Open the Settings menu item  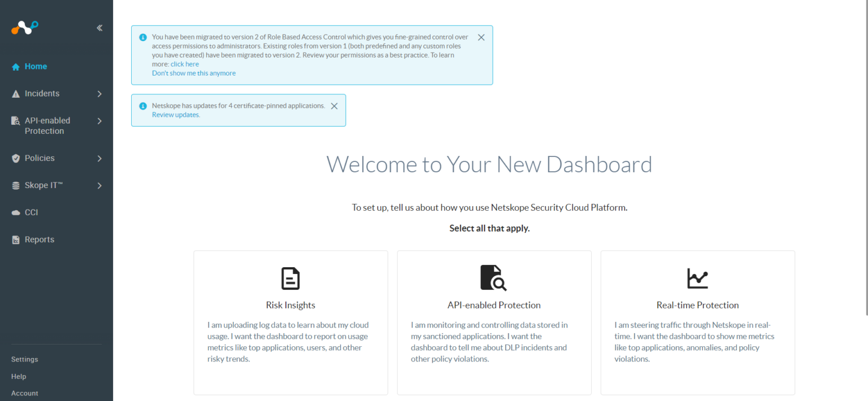(x=24, y=359)
